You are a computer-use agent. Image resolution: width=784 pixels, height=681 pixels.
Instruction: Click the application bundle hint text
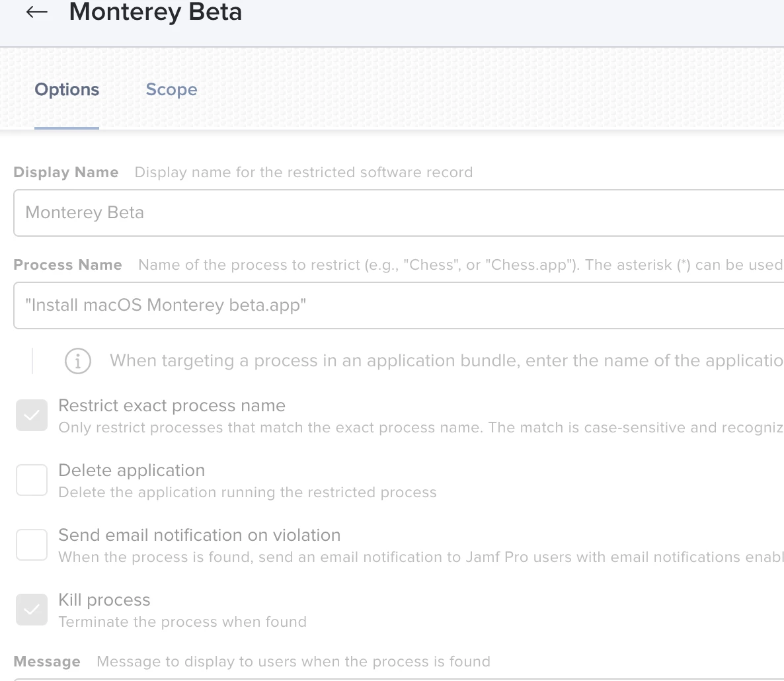(446, 360)
